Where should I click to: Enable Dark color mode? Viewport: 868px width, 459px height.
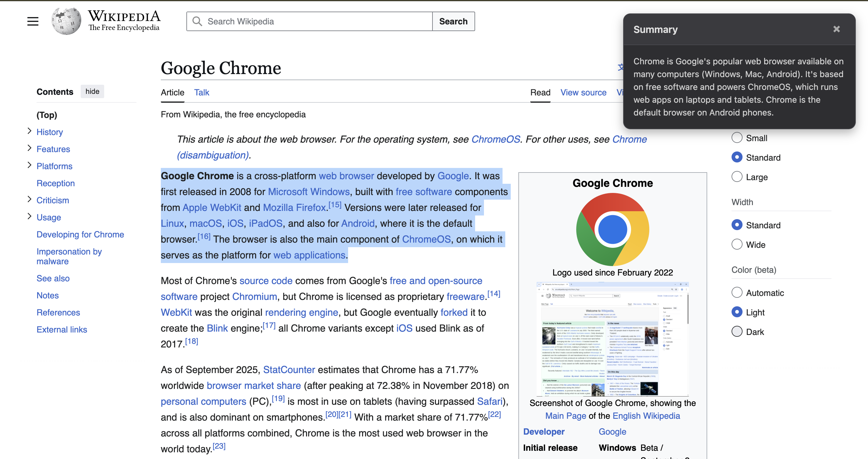coord(737,332)
